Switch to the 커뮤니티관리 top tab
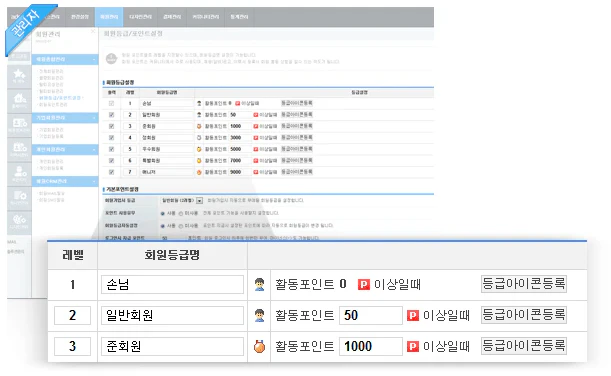 pos(206,17)
